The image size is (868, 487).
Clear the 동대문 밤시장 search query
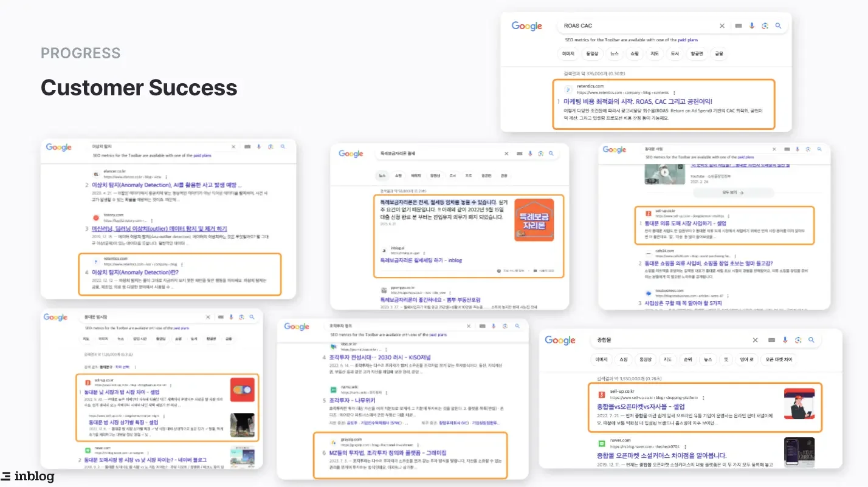[208, 317]
